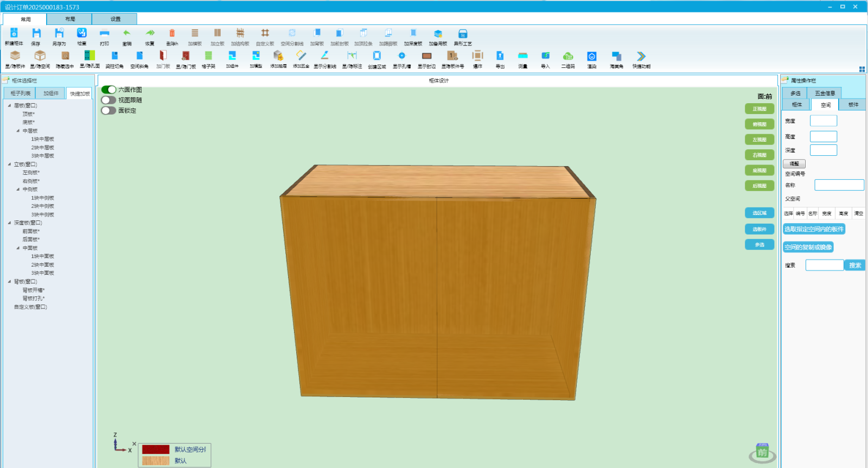Image resolution: width=868 pixels, height=468 pixels.
Task: Click the 格子架 lattice shelf icon
Action: pyautogui.click(x=208, y=55)
